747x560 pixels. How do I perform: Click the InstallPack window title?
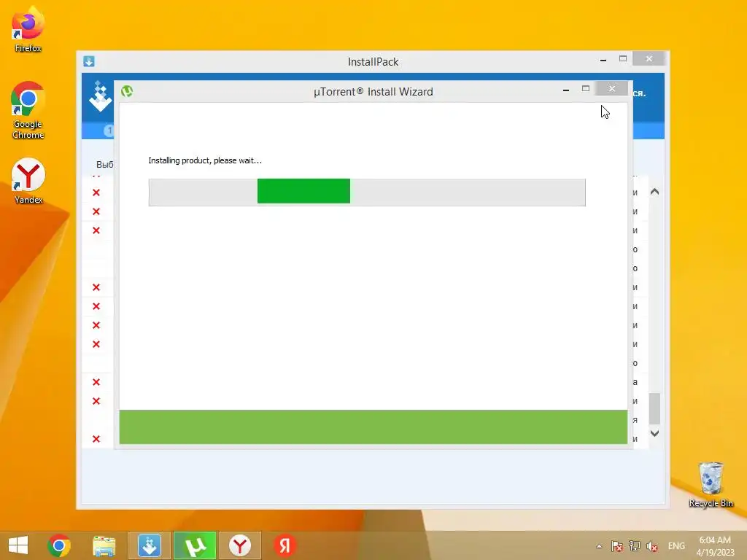pyautogui.click(x=373, y=62)
